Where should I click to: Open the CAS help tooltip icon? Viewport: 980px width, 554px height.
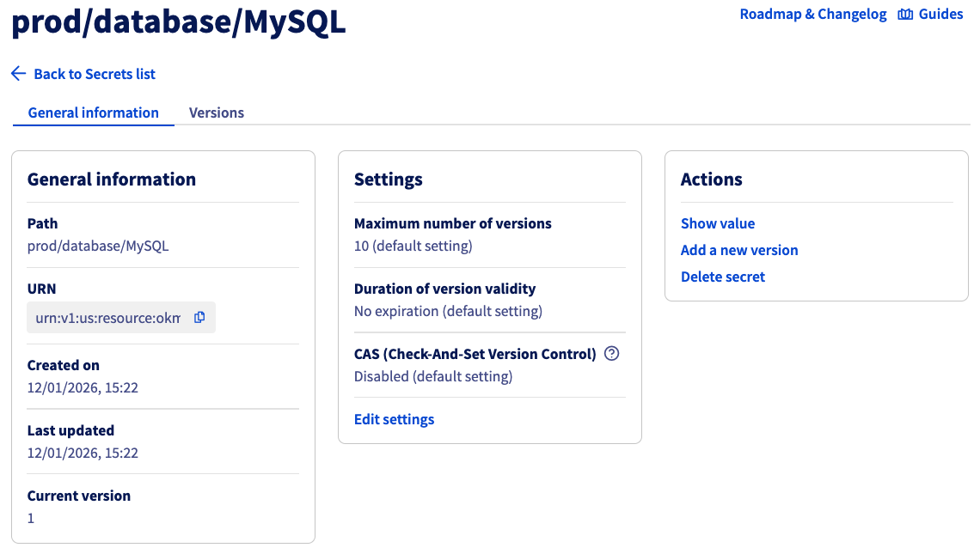pos(612,354)
